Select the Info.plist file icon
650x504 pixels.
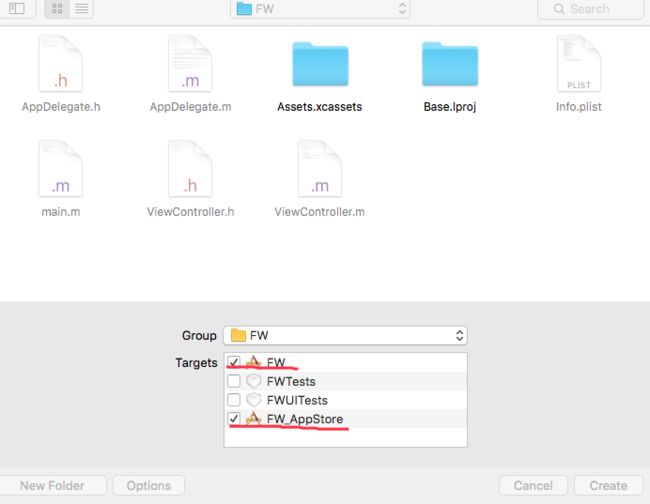[x=579, y=63]
